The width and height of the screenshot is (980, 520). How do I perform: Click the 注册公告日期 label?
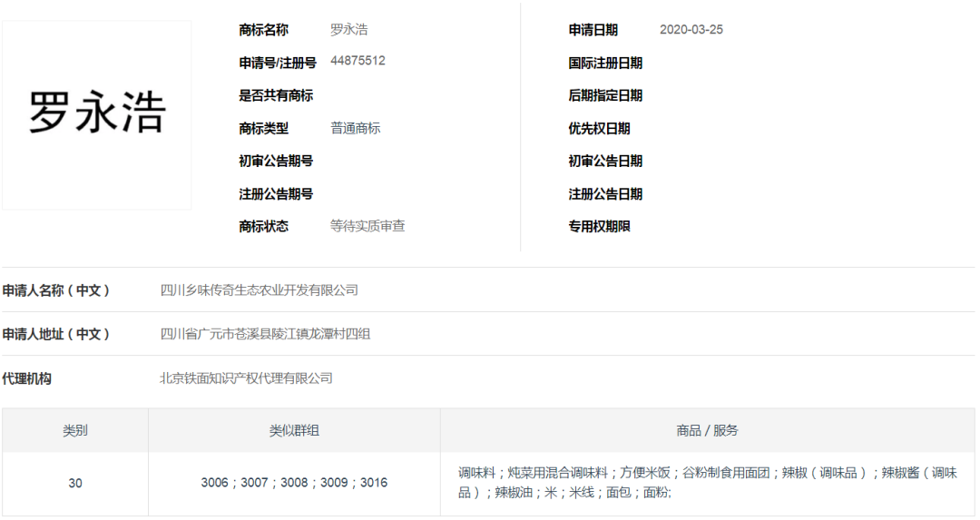(605, 193)
